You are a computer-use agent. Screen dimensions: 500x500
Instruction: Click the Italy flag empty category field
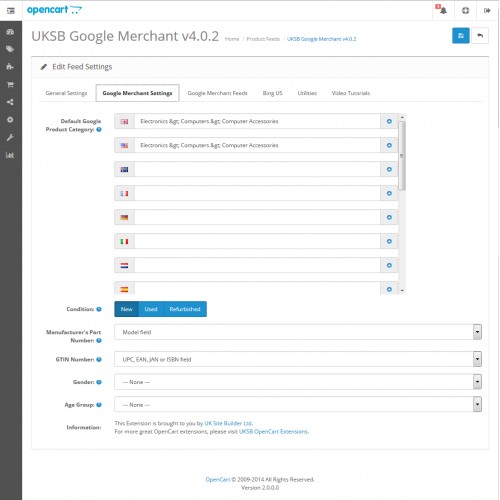(x=257, y=241)
